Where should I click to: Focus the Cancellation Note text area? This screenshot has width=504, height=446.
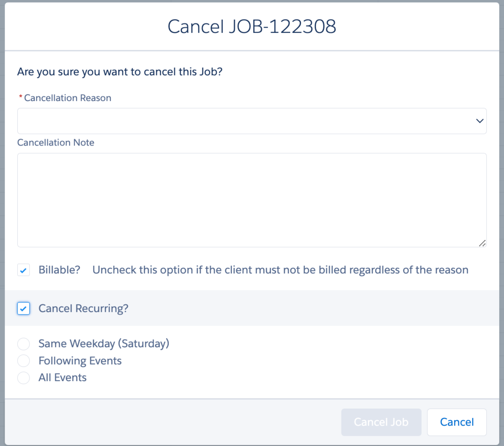coord(252,200)
